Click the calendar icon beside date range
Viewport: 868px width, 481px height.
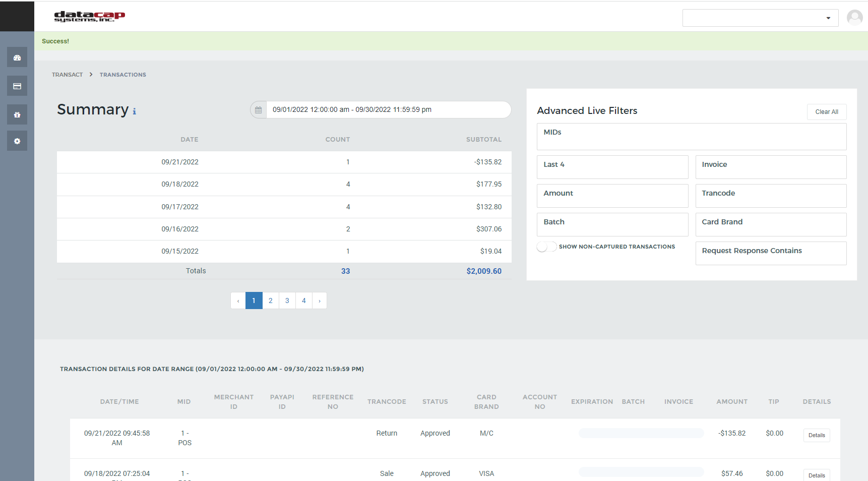click(258, 109)
